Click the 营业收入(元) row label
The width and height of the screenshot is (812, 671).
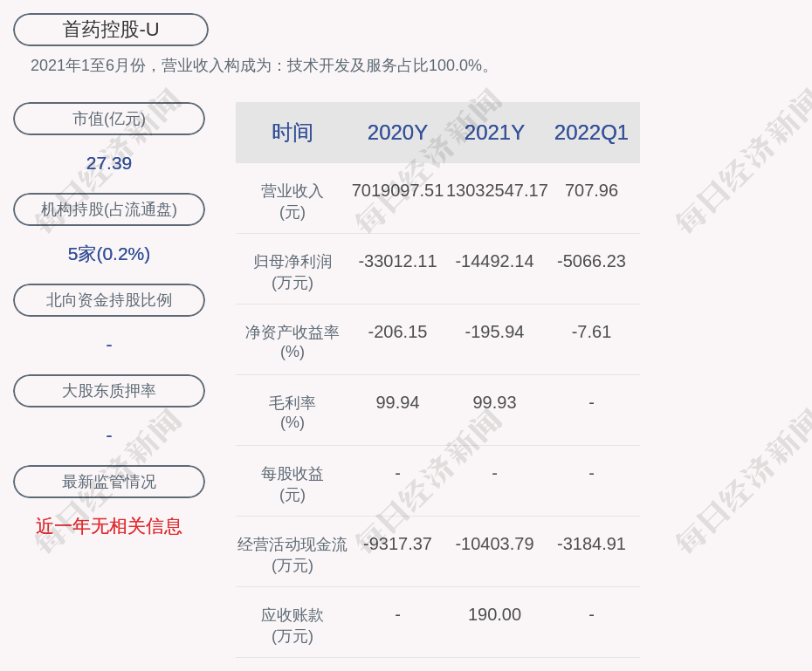click(x=292, y=202)
